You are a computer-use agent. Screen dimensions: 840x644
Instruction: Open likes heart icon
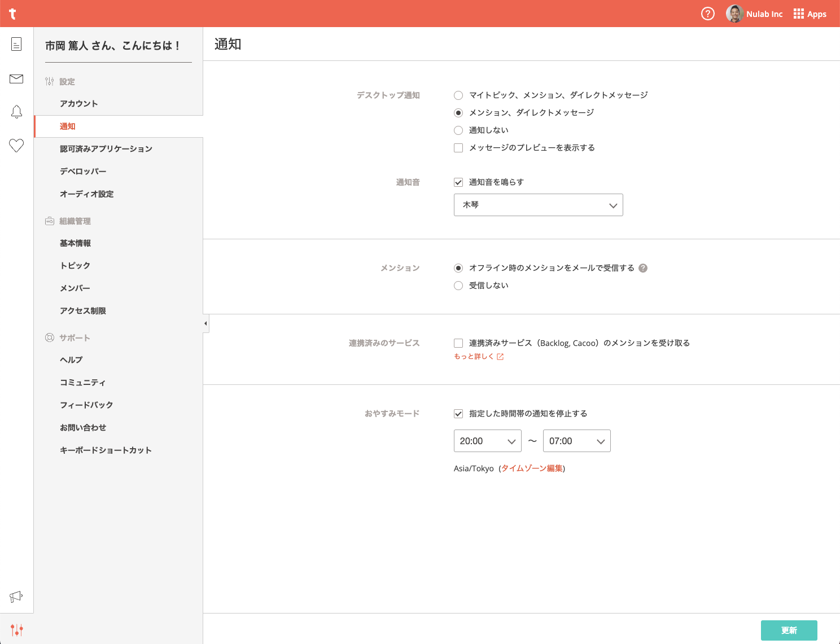click(16, 146)
